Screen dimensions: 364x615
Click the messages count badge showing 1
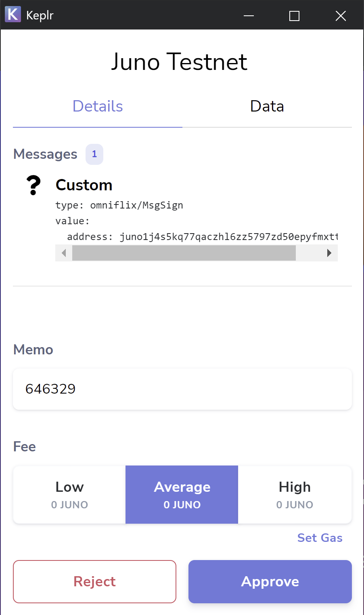point(94,154)
